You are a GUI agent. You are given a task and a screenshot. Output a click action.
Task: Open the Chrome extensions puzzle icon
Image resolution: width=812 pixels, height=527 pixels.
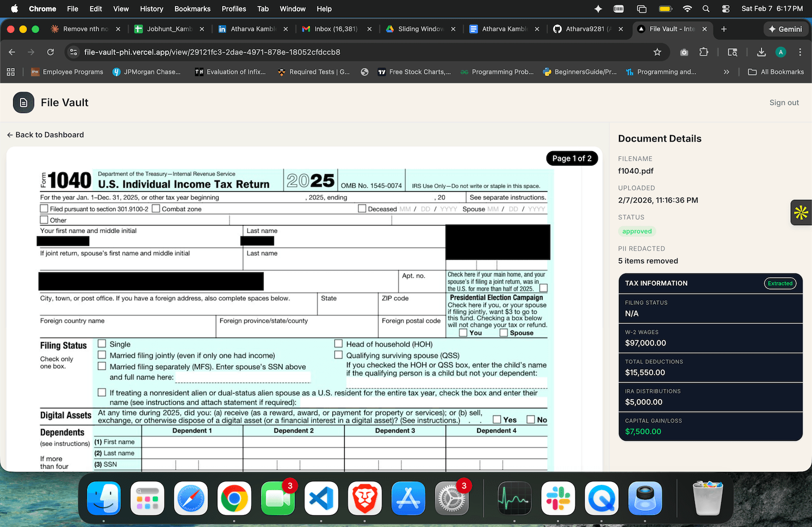[703, 52]
